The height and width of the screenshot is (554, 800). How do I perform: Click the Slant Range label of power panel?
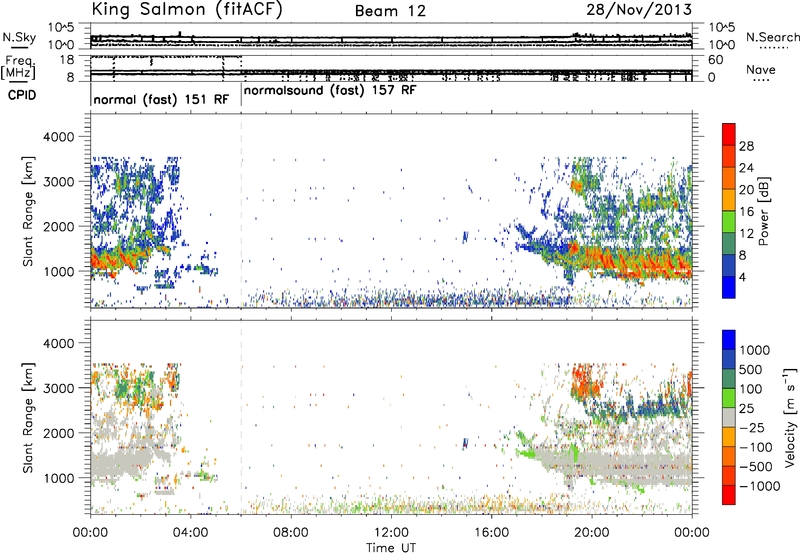point(28,211)
